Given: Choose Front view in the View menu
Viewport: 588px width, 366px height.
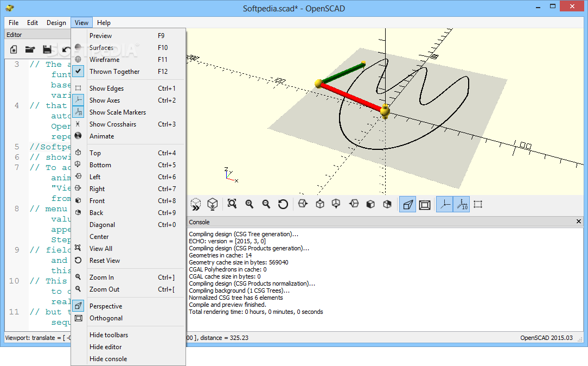Looking at the screenshot, I should pyautogui.click(x=128, y=201).
